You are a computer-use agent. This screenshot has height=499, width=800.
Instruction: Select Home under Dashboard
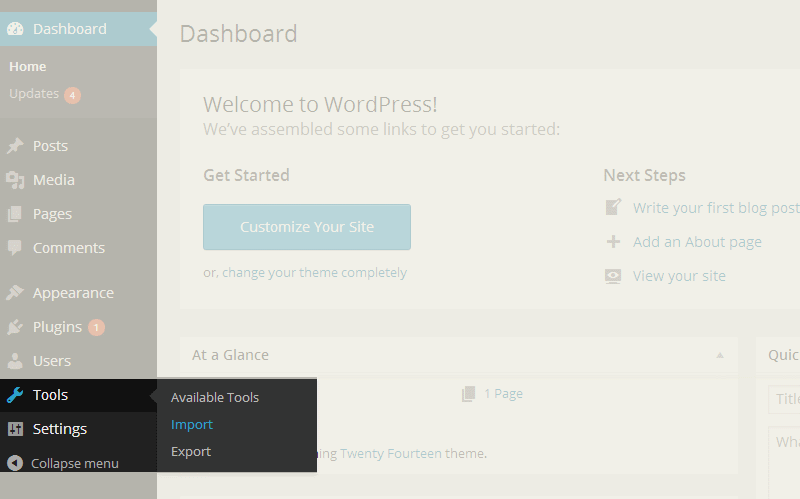tap(28, 67)
